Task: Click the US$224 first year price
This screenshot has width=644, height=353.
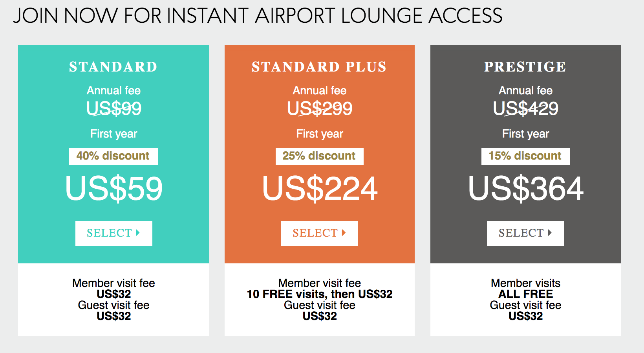Action: (x=320, y=189)
